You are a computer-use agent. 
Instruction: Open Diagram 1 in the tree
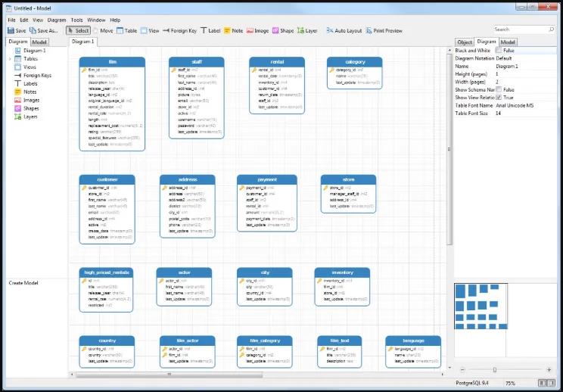point(30,51)
